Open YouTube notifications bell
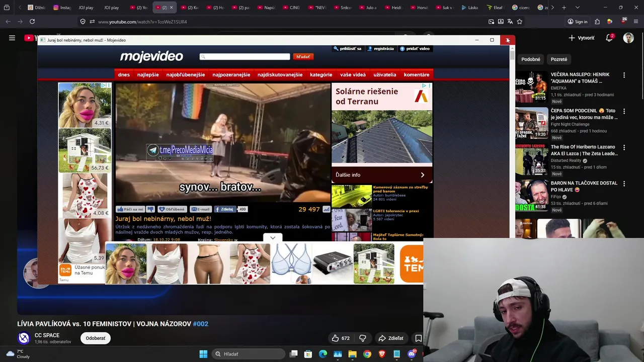The height and width of the screenshot is (362, 644). coord(609,38)
